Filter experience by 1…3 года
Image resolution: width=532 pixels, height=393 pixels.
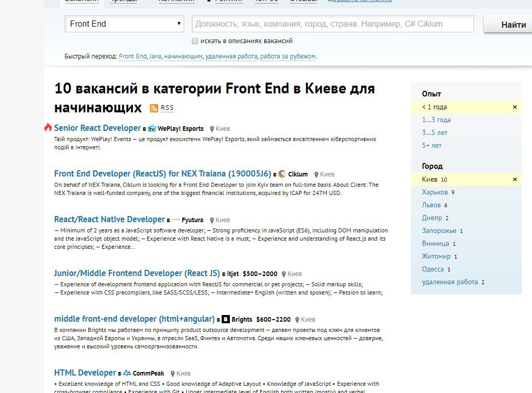coord(436,120)
